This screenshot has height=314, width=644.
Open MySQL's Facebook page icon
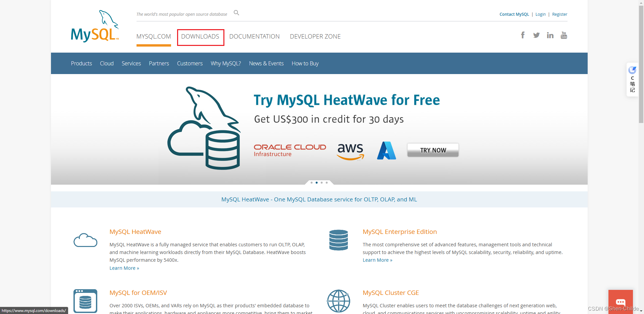[523, 35]
